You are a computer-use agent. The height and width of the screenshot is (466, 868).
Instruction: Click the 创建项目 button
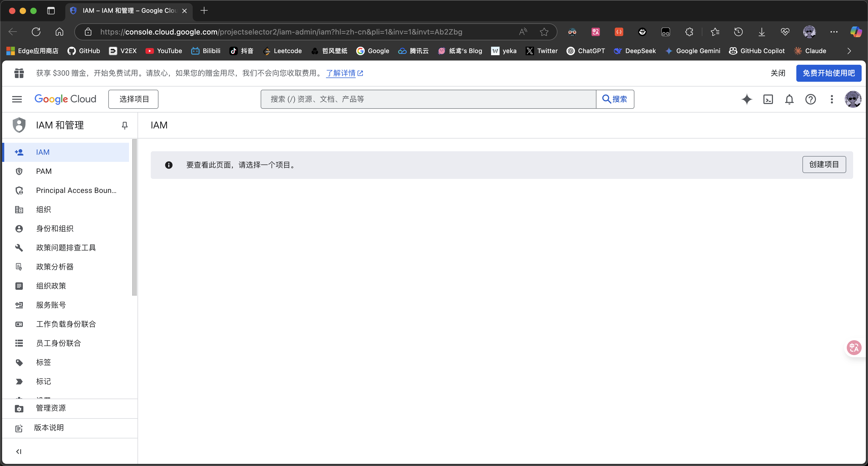(824, 165)
